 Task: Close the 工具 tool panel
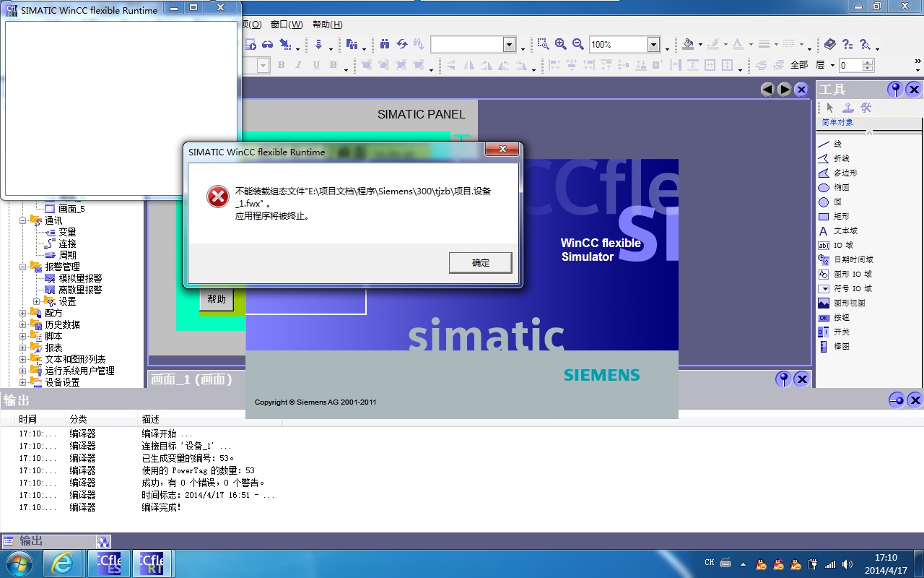coord(914,90)
